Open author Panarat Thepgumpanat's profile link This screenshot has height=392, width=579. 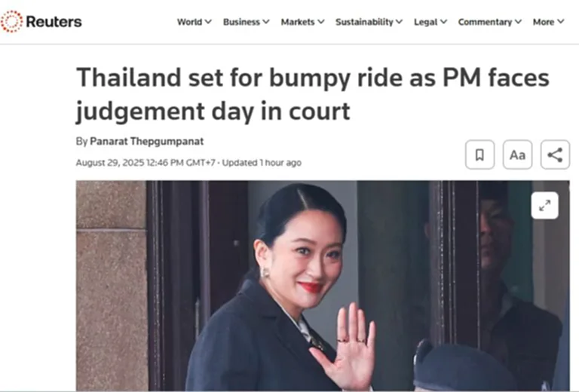click(x=146, y=142)
